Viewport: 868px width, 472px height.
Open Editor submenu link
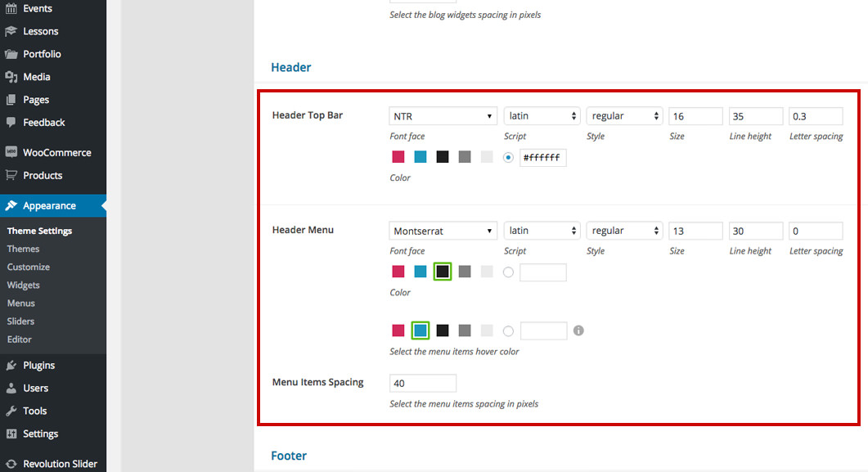pos(20,339)
